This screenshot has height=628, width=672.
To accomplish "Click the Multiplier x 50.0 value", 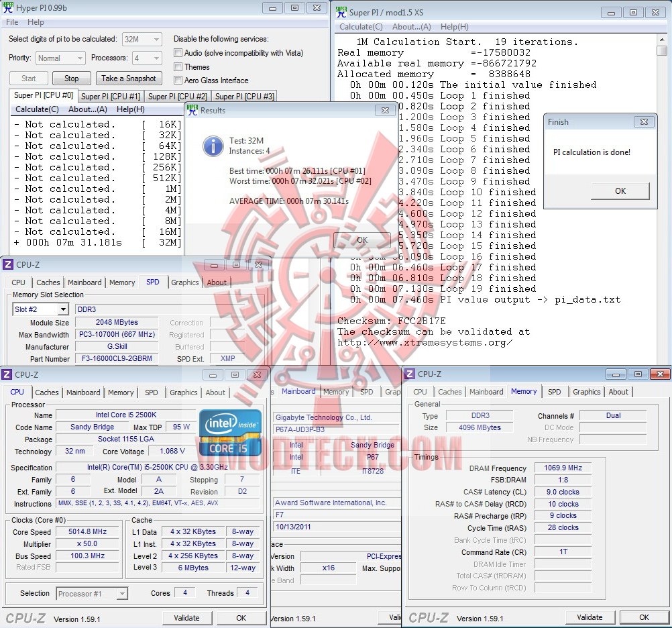I will pos(87,543).
